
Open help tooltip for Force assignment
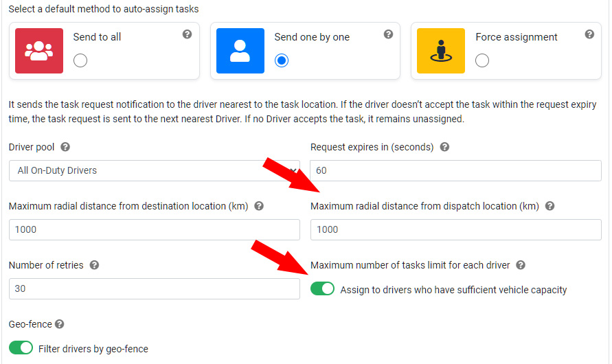589,34
